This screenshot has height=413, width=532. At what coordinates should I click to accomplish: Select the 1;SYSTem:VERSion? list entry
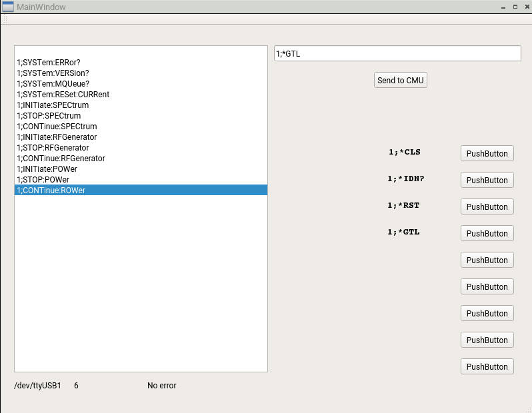point(141,73)
